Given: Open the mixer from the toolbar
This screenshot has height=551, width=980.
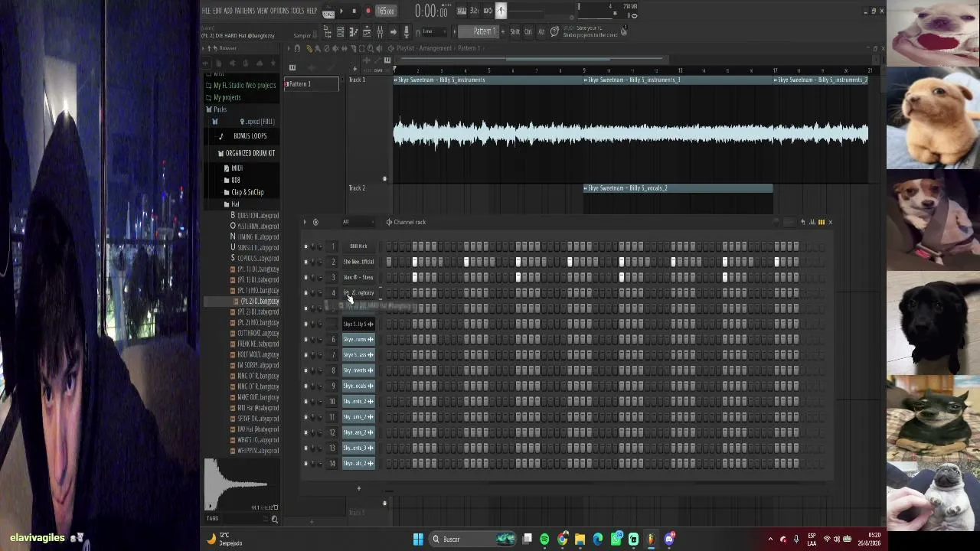Looking at the screenshot, I should [380, 31].
